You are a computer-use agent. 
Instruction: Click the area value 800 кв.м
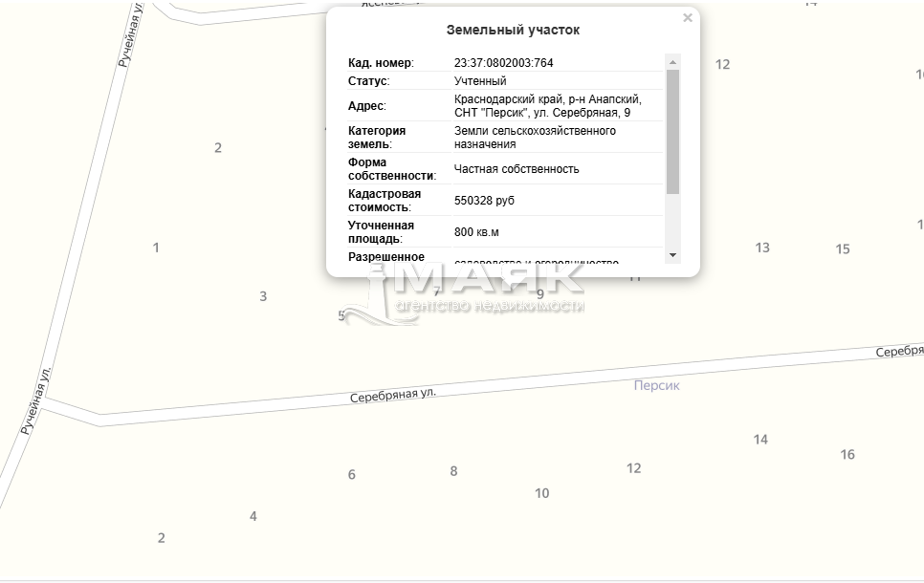point(476,232)
